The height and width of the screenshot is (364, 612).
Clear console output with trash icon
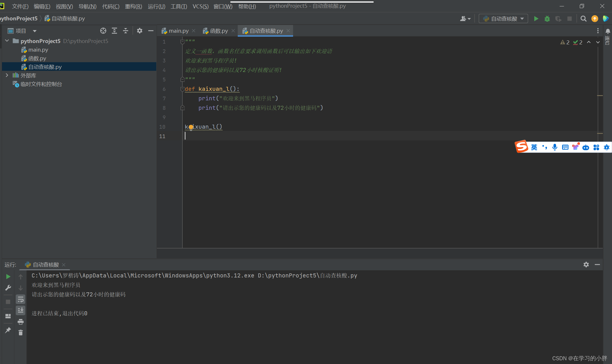click(21, 332)
